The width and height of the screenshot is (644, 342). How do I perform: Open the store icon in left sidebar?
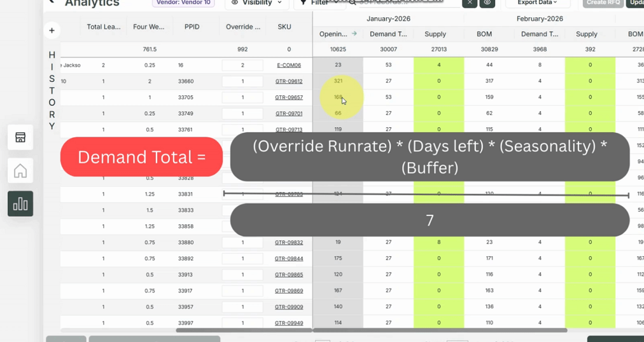[20, 138]
